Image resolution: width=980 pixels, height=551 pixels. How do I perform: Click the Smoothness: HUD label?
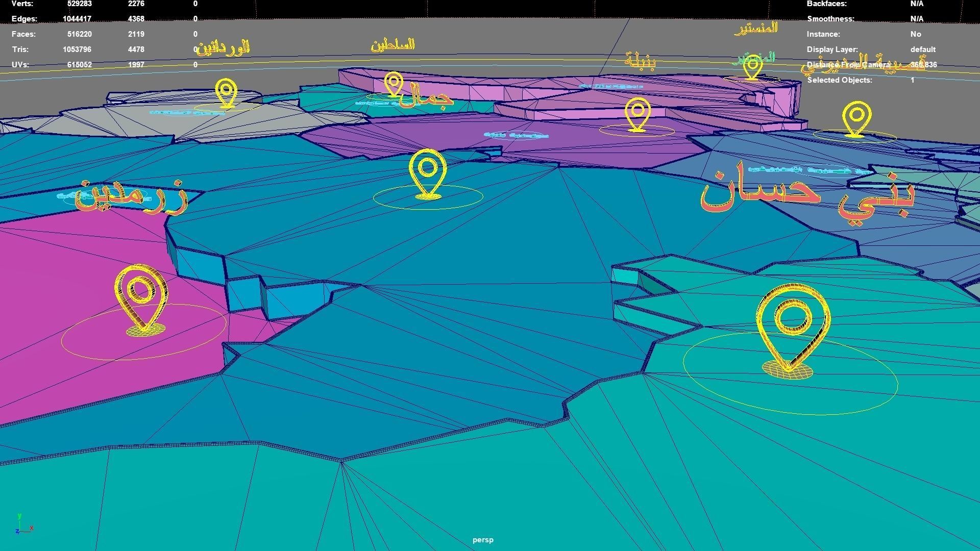[830, 19]
